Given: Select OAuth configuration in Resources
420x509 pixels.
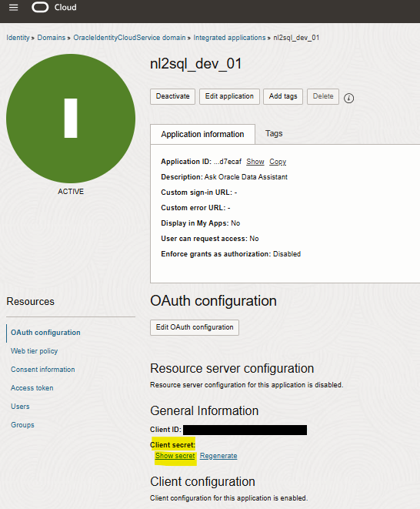Looking at the screenshot, I should [45, 333].
